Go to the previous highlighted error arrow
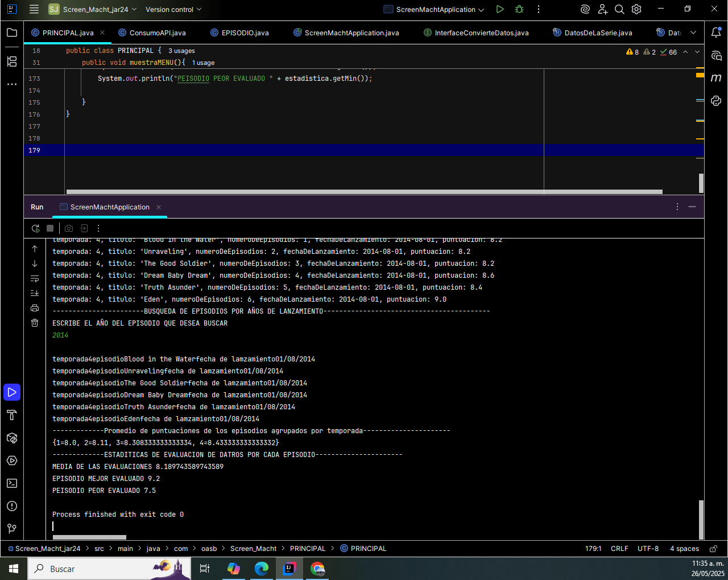This screenshot has width=728, height=580. click(685, 52)
